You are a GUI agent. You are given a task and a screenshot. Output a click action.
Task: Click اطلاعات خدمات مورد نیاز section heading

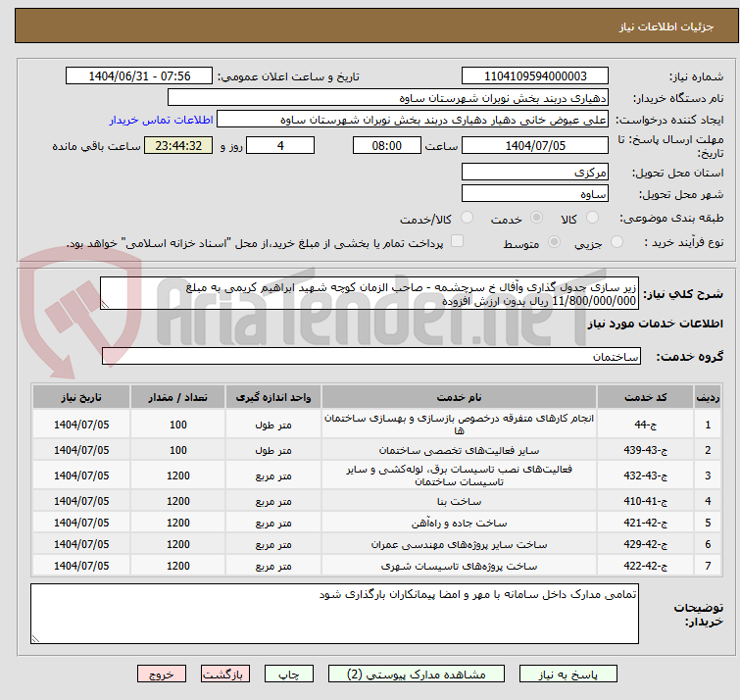click(655, 324)
